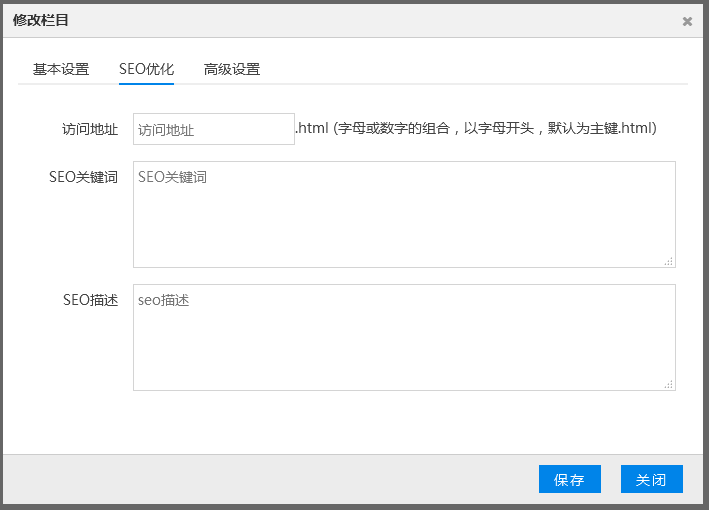Click the blank tab strip right of 高级设置
Viewport: 709px width, 510px height.
(470, 69)
